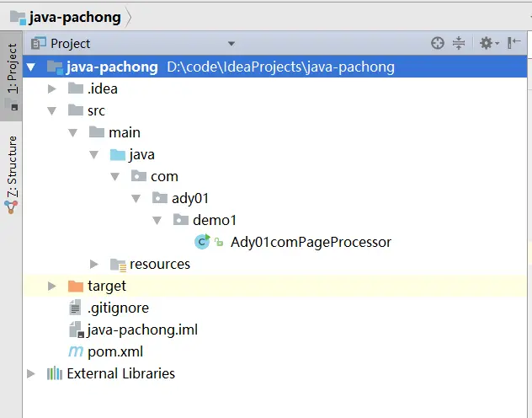Collapse the java source folder
Screen dimensions: 532x418
click(94, 155)
